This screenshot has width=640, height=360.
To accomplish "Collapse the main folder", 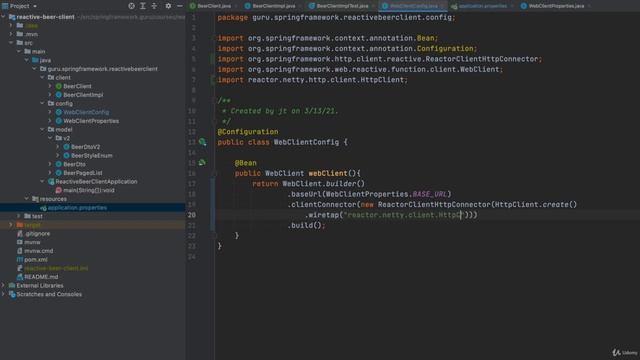I will click(19, 51).
